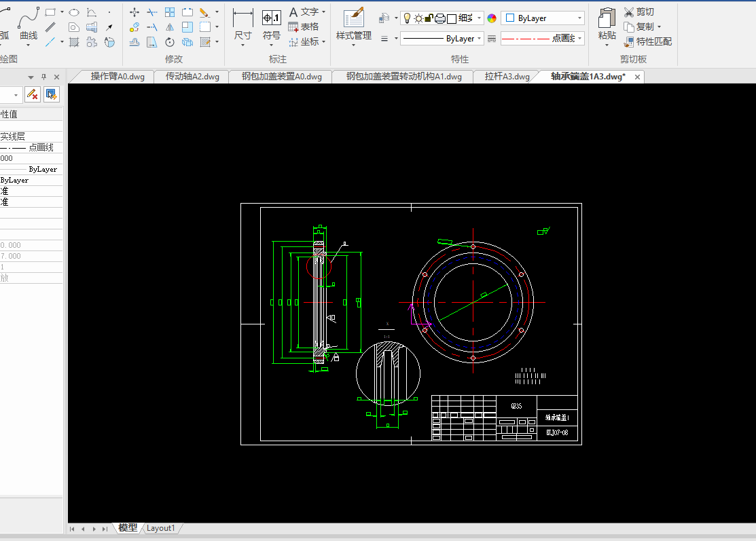The height and width of the screenshot is (541, 756).
Task: Click the white layer color square swatch
Action: [452, 19]
